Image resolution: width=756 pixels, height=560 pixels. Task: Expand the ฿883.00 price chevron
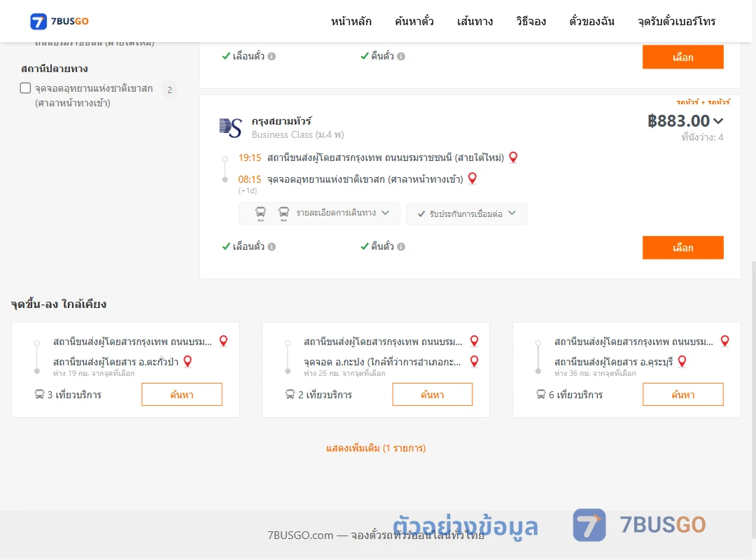point(718,121)
